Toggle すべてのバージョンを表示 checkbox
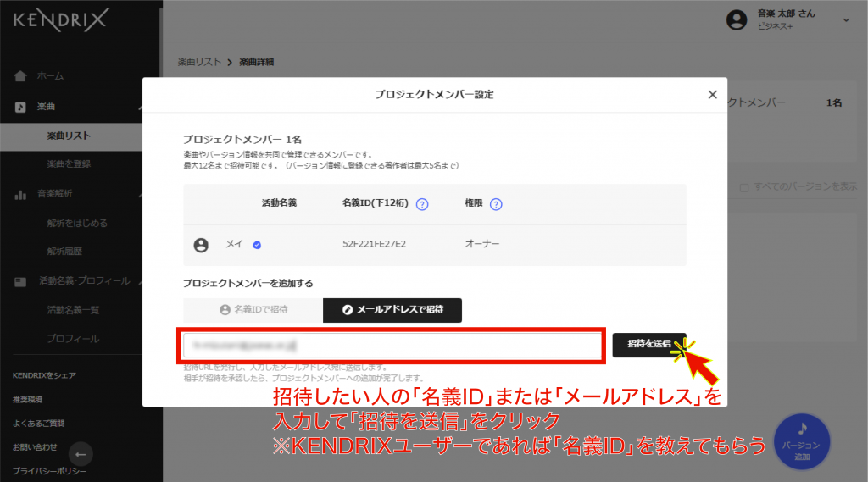Viewport: 868px width, 482px height. pos(743,186)
